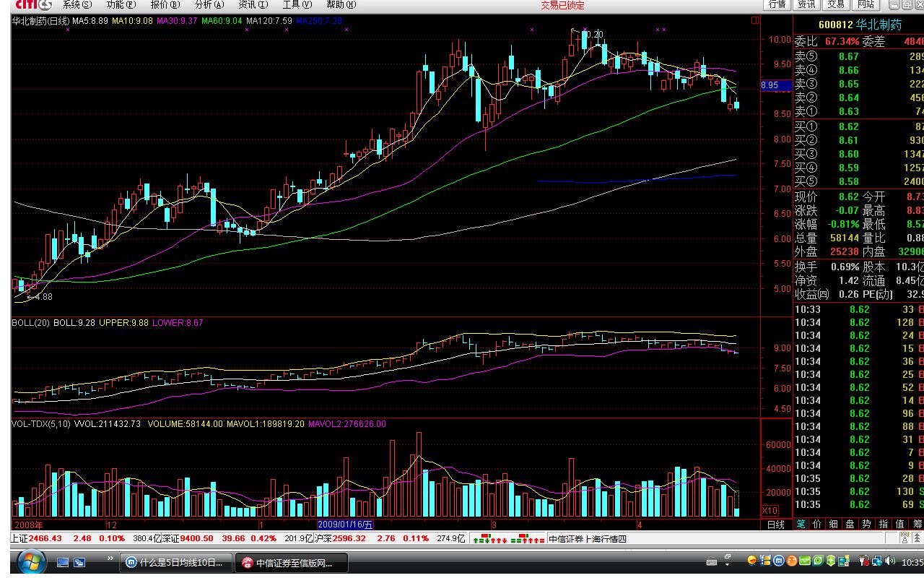The width and height of the screenshot is (924, 578).
Task: Click the 买① 8.62 bid row
Action: [x=859, y=126]
